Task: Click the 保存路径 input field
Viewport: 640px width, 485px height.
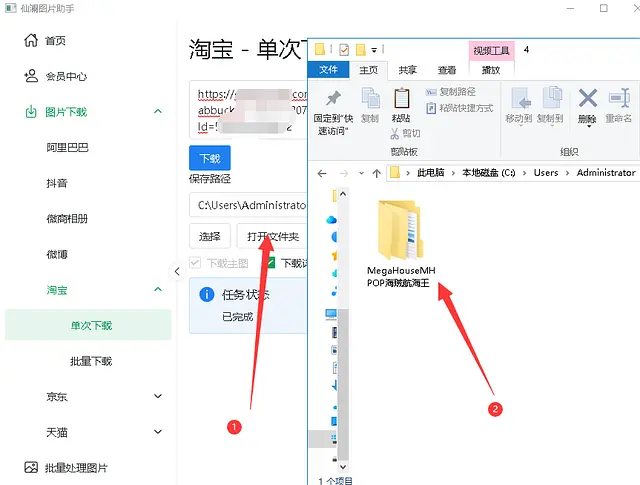Action: [248, 205]
